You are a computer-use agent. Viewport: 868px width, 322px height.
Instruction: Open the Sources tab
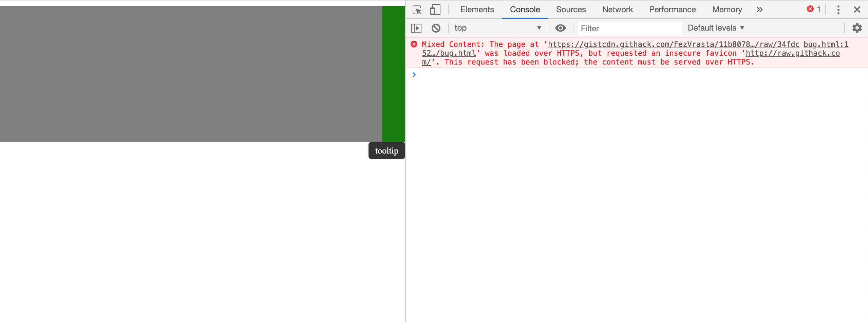coord(571,10)
